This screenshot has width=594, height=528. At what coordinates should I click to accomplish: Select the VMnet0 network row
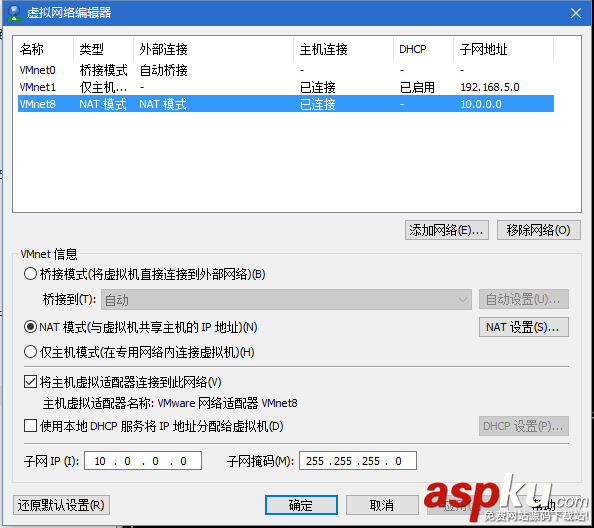pyautogui.click(x=286, y=70)
